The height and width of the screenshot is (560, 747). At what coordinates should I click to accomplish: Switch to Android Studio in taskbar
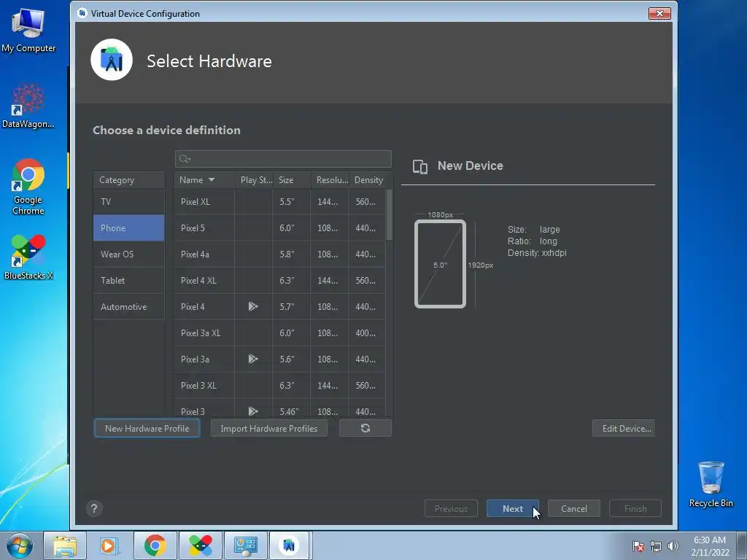point(290,545)
